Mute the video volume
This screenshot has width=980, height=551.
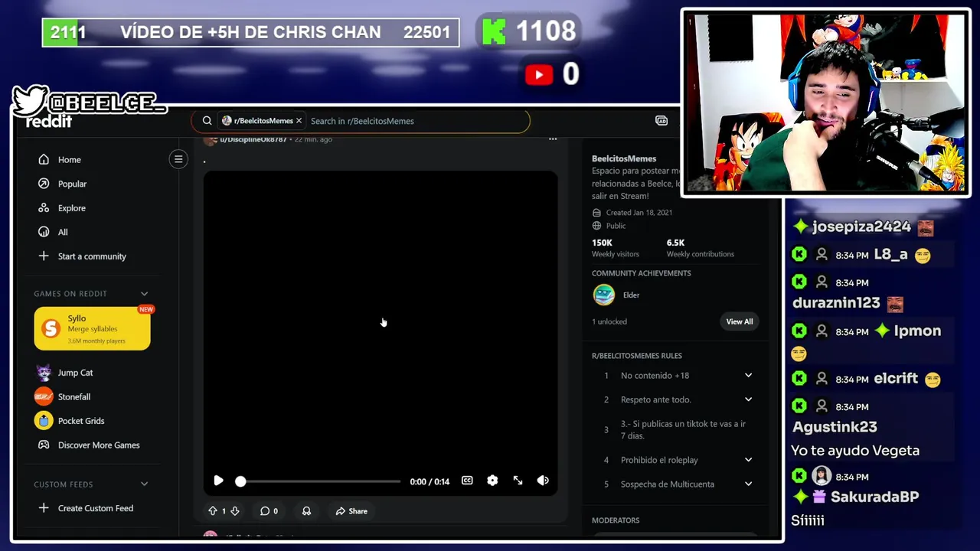[543, 481]
